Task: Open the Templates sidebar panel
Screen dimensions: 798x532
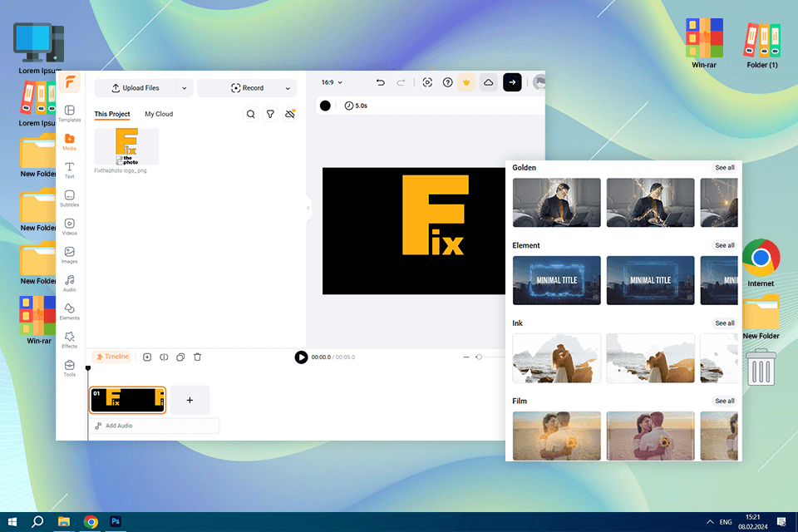Action: (70, 114)
